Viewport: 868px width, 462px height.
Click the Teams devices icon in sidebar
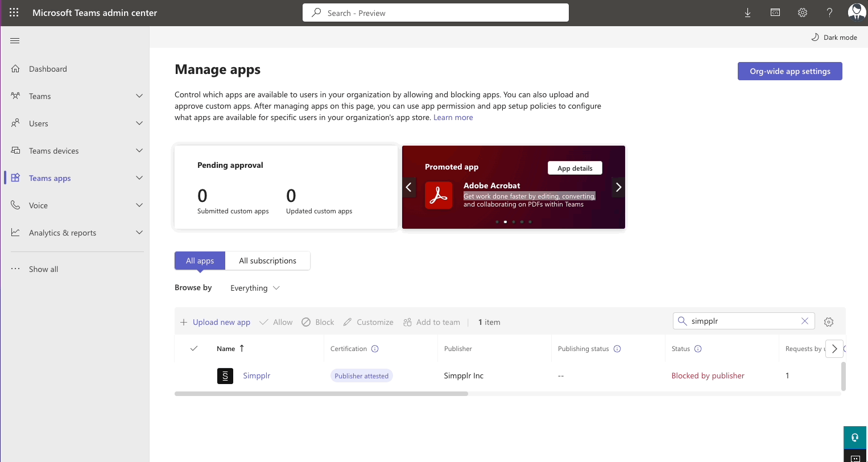15,151
